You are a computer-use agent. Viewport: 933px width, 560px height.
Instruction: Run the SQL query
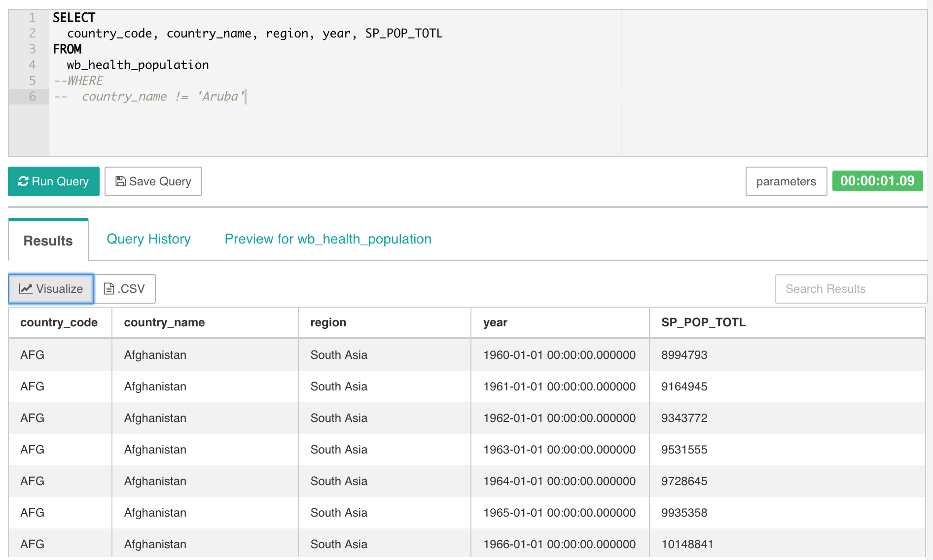point(53,181)
